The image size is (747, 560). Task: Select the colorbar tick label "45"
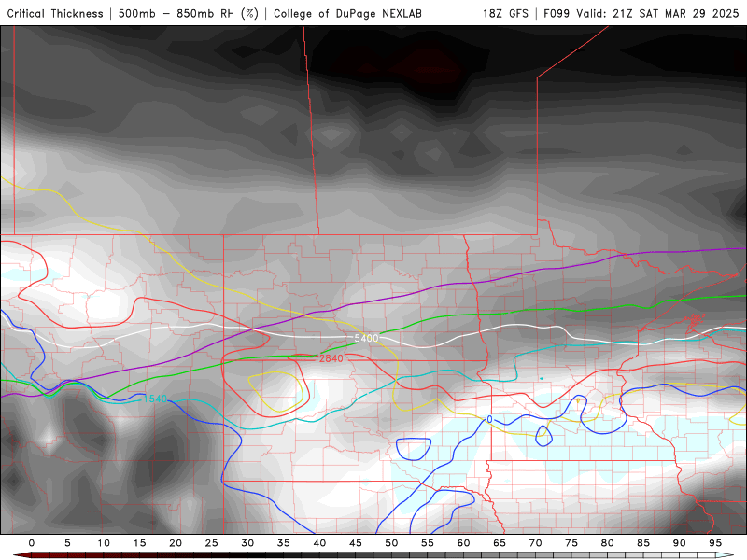pyautogui.click(x=356, y=543)
